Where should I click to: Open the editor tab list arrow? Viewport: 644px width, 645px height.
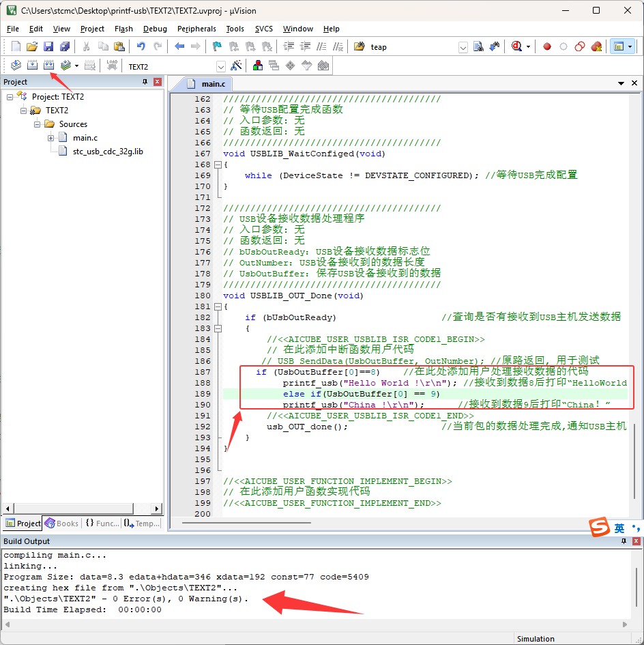[x=621, y=83]
